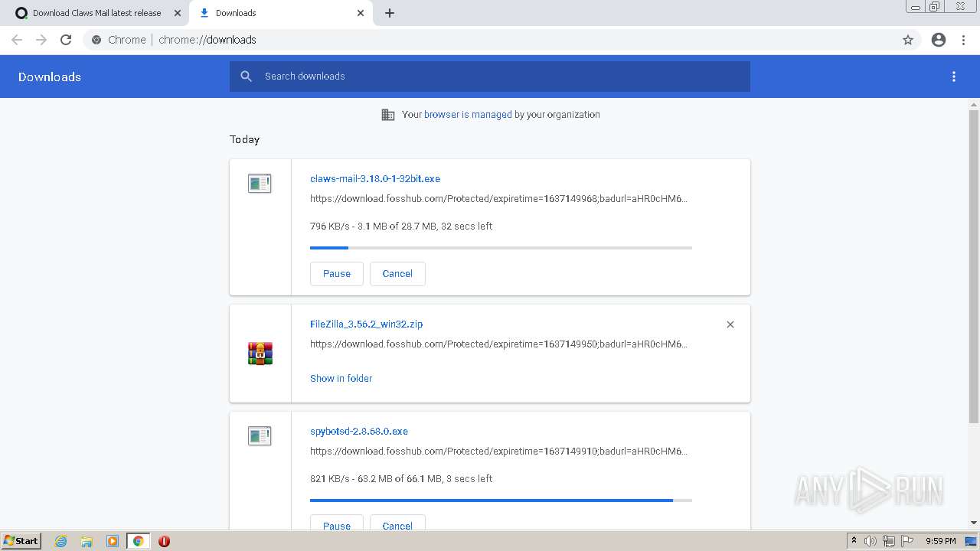Close the Download Claws Mail tab
This screenshot has width=980, height=551.
click(x=178, y=13)
